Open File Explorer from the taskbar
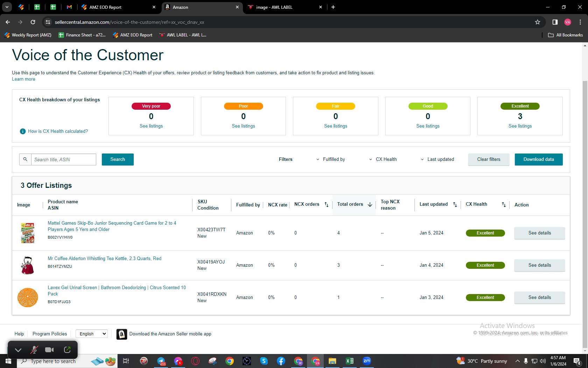The height and width of the screenshot is (368, 588). [332, 361]
